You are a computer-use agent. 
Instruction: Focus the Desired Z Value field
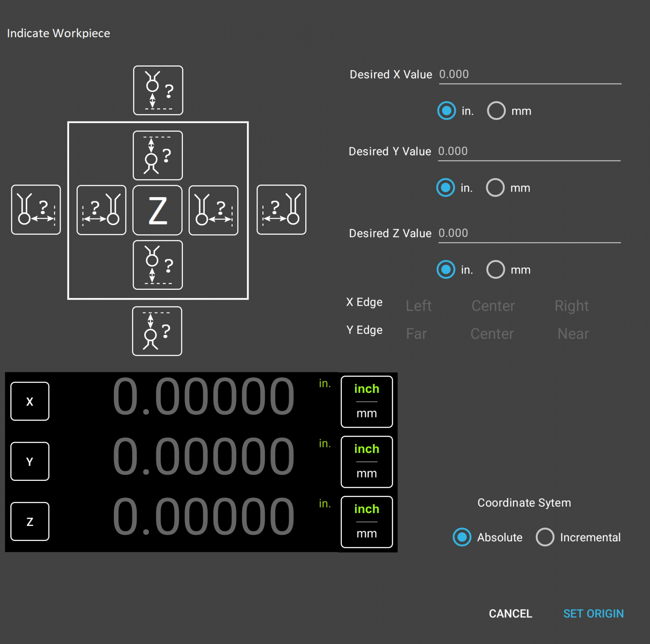pos(530,234)
